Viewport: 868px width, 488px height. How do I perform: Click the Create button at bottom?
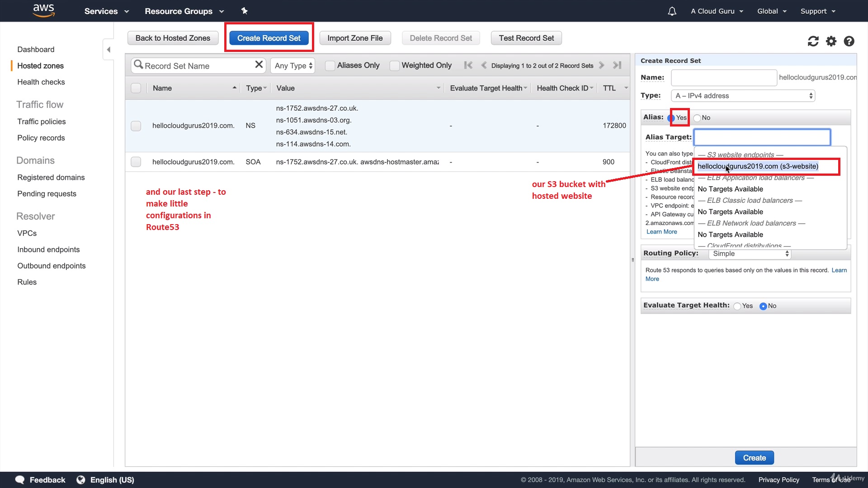pos(754,458)
